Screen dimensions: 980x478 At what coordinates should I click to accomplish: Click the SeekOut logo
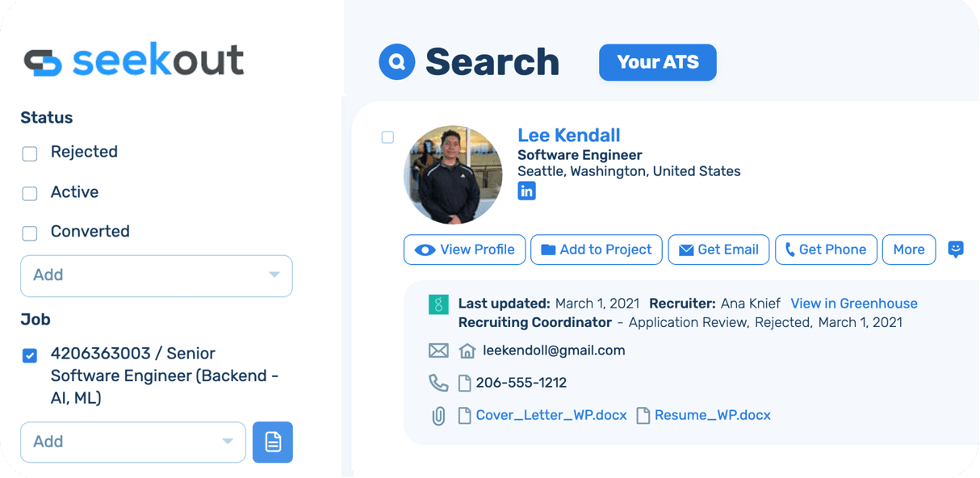point(134,61)
